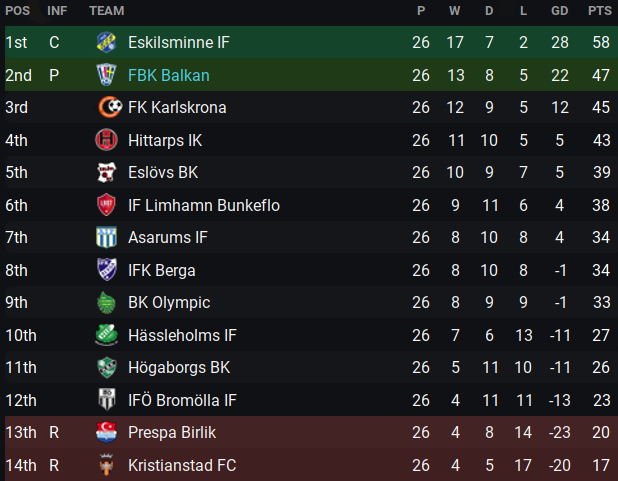Click the W wins column header

point(454,11)
